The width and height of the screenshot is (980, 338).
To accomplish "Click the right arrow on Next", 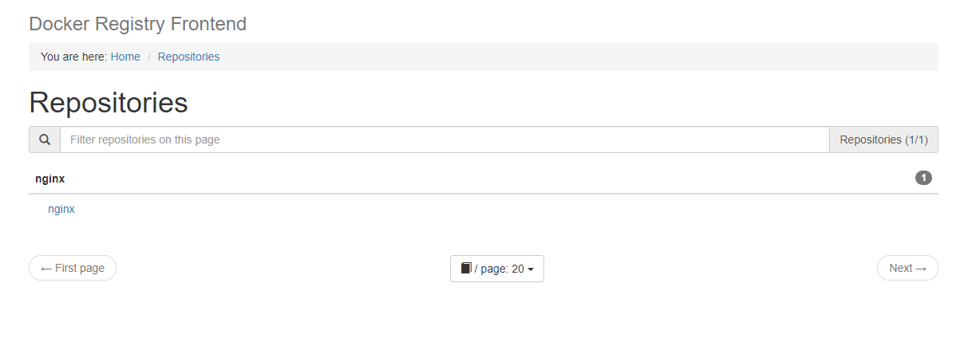I will pyautogui.click(x=921, y=269).
